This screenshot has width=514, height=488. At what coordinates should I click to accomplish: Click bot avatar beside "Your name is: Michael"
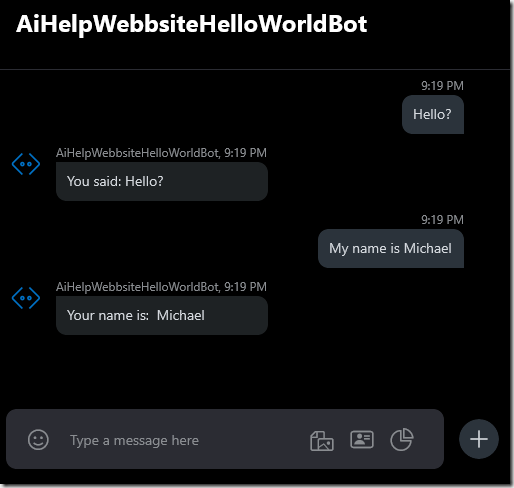(x=26, y=298)
